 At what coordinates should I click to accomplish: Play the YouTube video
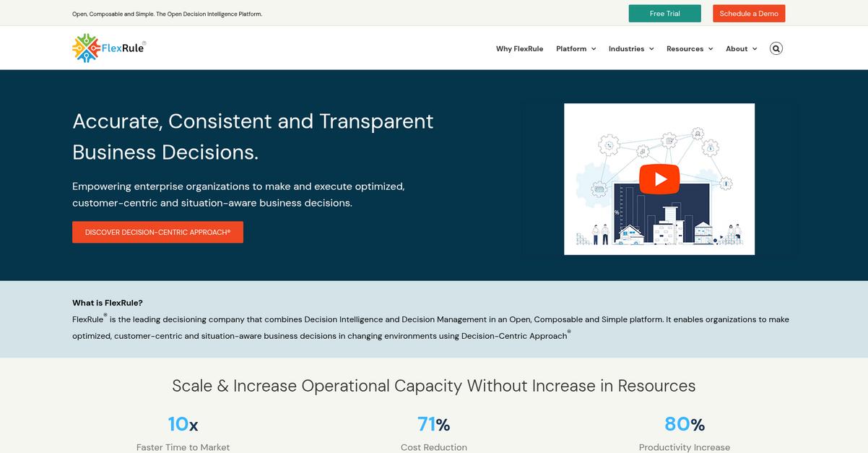[659, 179]
